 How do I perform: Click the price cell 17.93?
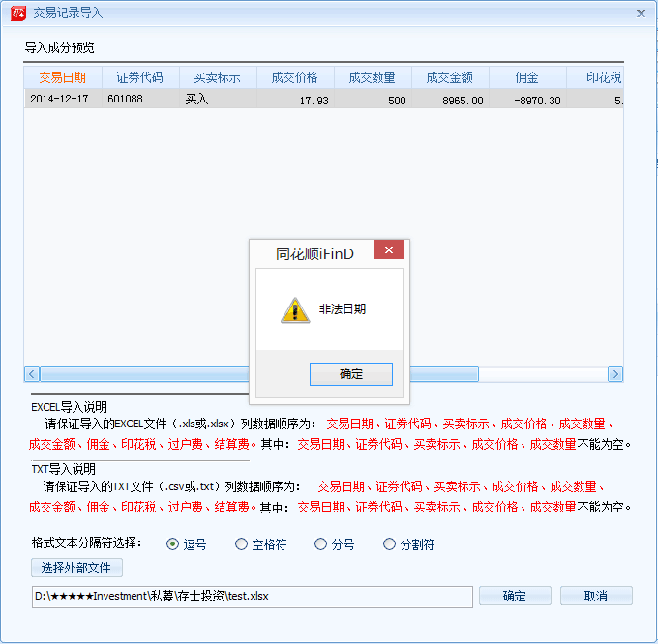295,99
